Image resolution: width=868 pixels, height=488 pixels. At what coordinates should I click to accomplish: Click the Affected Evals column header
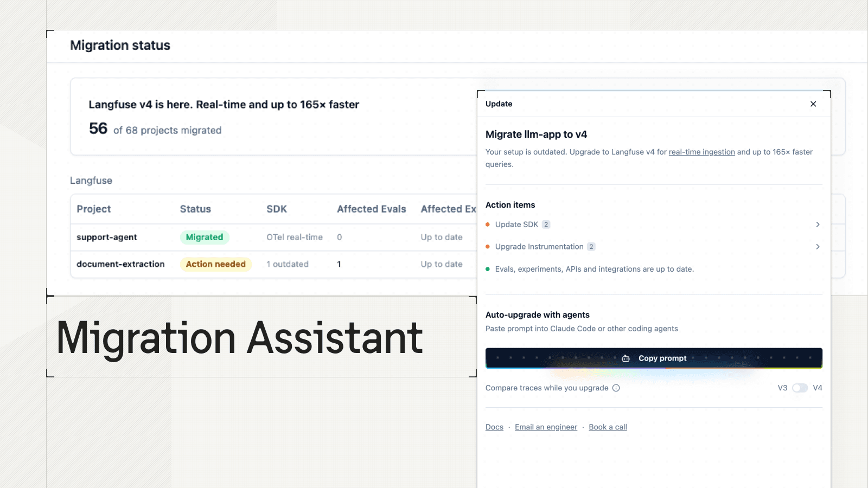point(372,209)
